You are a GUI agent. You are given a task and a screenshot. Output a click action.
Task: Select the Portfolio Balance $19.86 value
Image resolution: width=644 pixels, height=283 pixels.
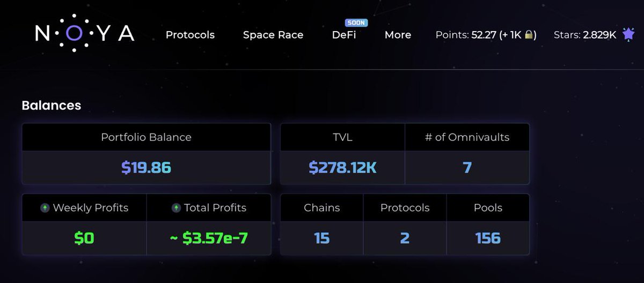pyautogui.click(x=146, y=168)
